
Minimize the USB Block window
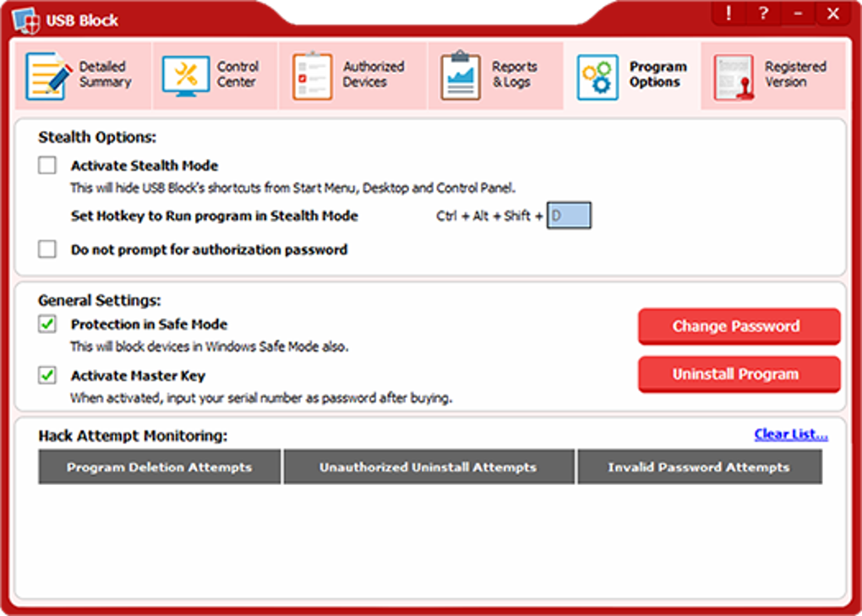(798, 14)
